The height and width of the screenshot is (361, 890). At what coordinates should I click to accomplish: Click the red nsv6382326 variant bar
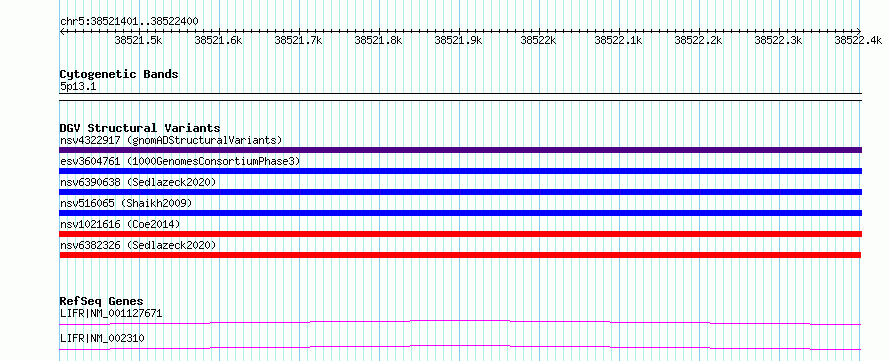coord(460,255)
